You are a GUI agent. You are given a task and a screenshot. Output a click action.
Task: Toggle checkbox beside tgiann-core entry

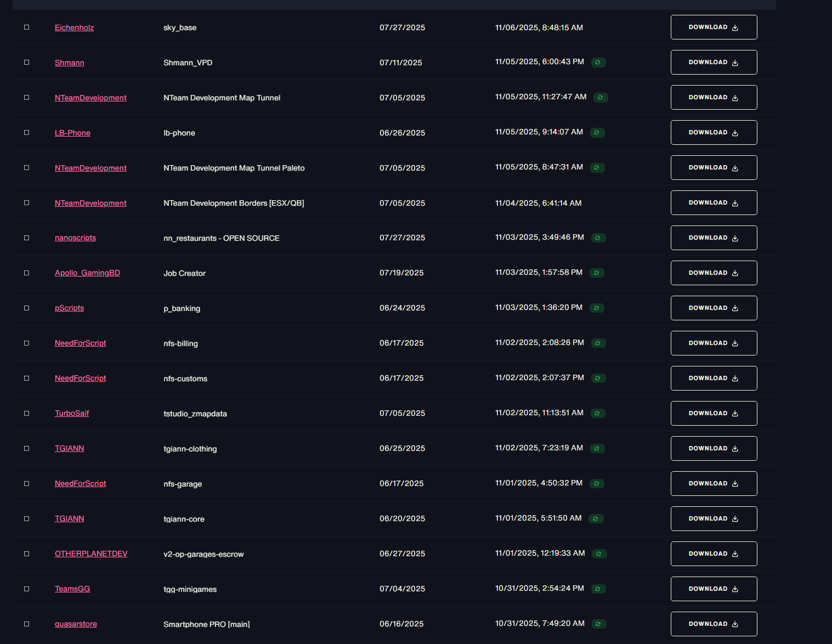tap(26, 519)
